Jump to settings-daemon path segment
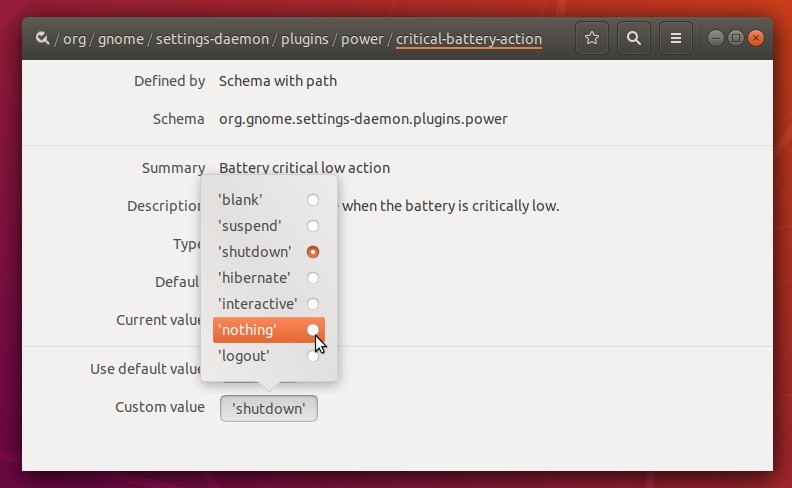 [x=212, y=39]
